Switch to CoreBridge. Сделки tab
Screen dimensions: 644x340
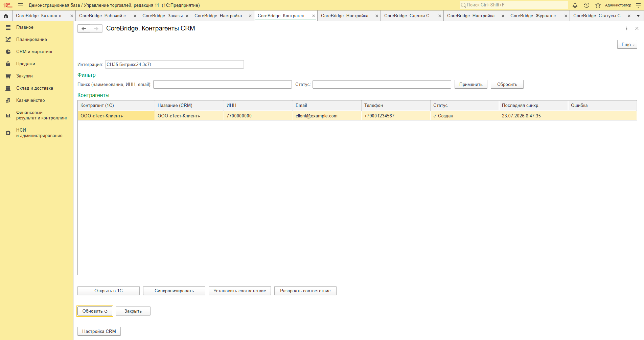409,16
